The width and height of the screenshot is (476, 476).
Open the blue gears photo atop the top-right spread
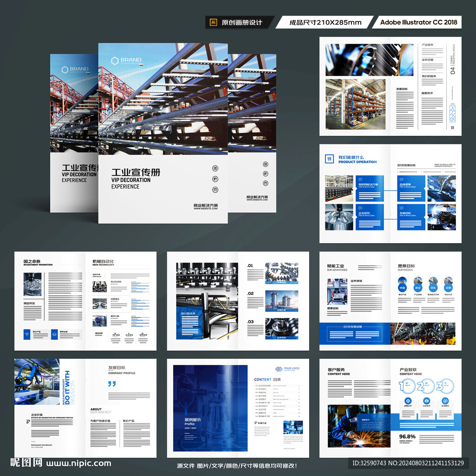[x=369, y=60]
